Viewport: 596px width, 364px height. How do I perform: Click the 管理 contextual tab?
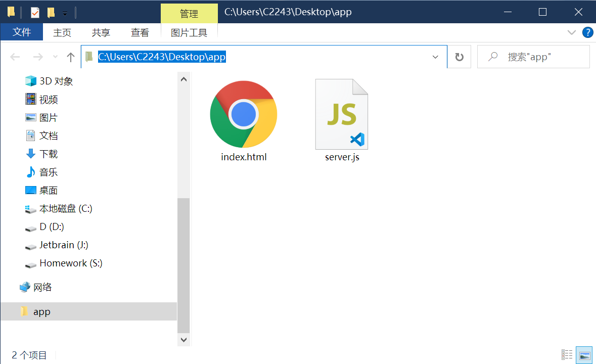(x=189, y=14)
